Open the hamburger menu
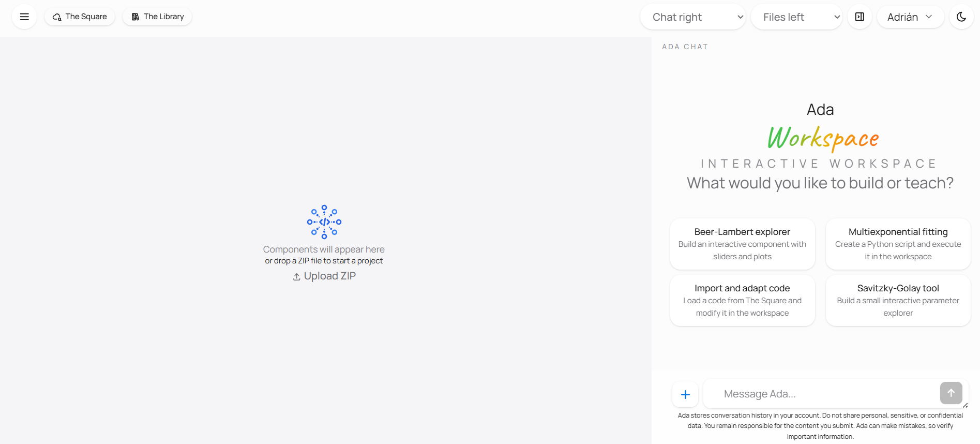 [x=24, y=17]
